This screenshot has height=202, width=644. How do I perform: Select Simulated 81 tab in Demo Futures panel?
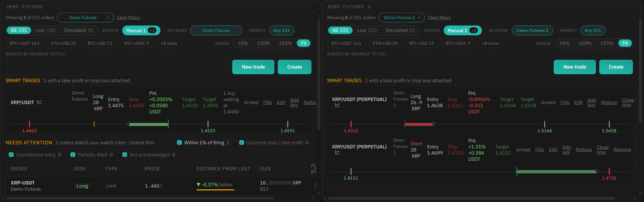coord(79,30)
